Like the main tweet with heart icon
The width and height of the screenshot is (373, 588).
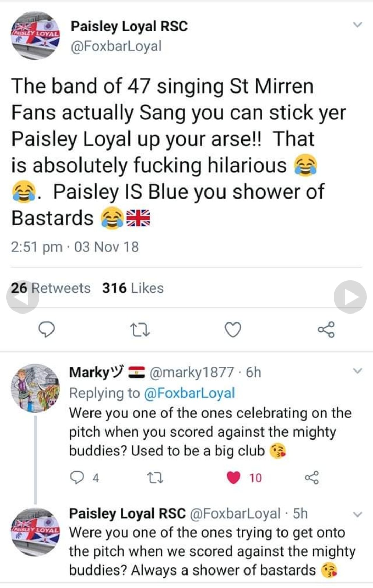pos(233,330)
